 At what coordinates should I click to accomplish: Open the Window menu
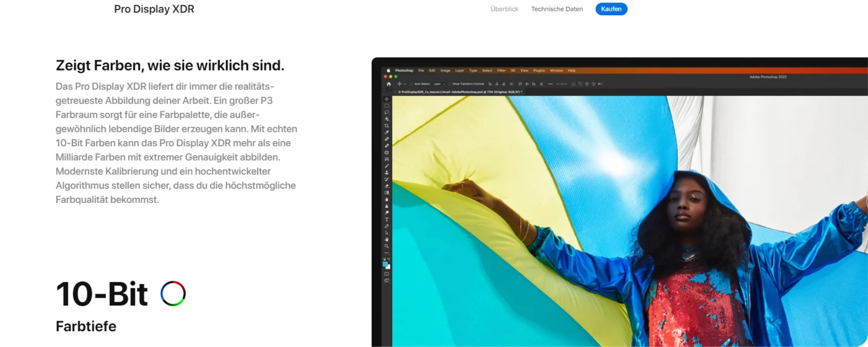point(556,71)
